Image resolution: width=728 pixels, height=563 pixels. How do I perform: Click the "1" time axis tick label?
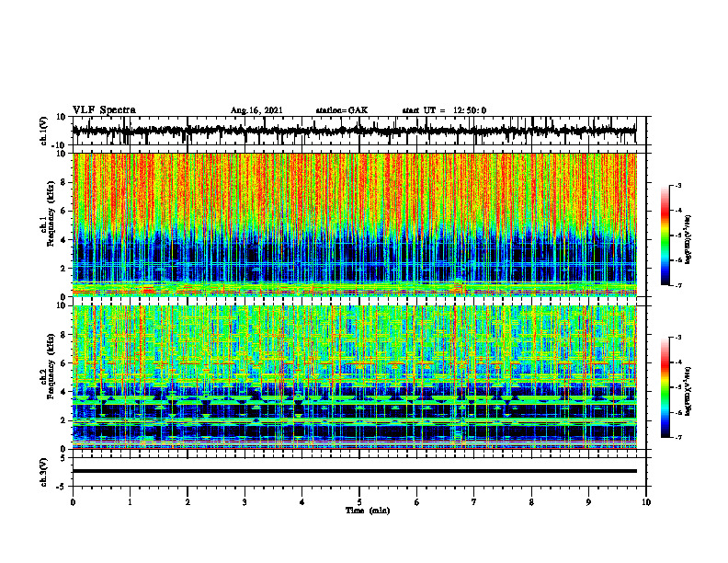coord(130,502)
